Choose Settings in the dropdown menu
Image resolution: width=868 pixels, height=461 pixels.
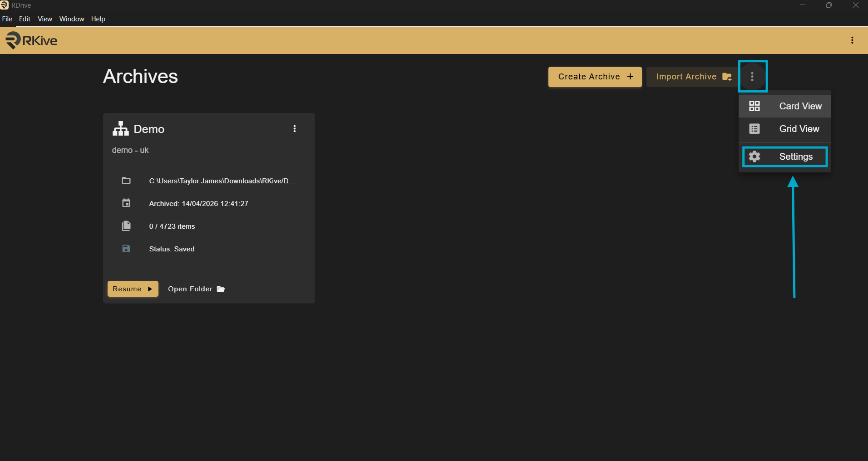pos(785,157)
